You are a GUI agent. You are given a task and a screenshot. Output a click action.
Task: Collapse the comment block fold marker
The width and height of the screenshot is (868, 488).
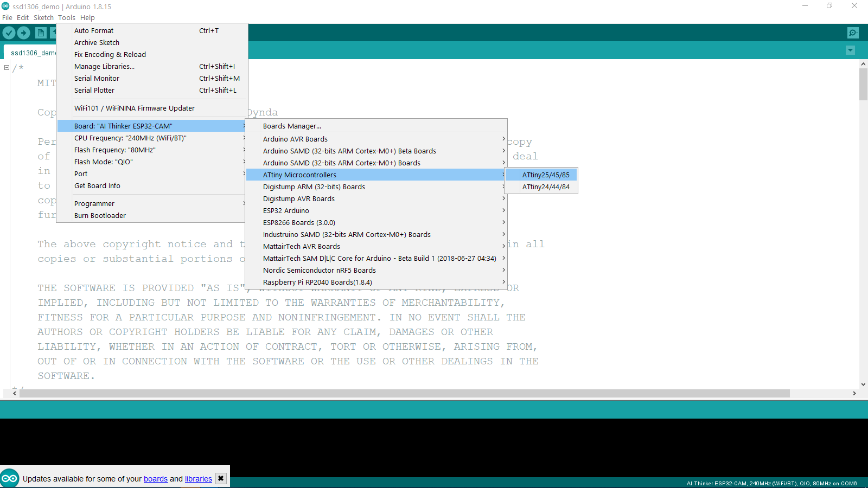[x=7, y=68]
